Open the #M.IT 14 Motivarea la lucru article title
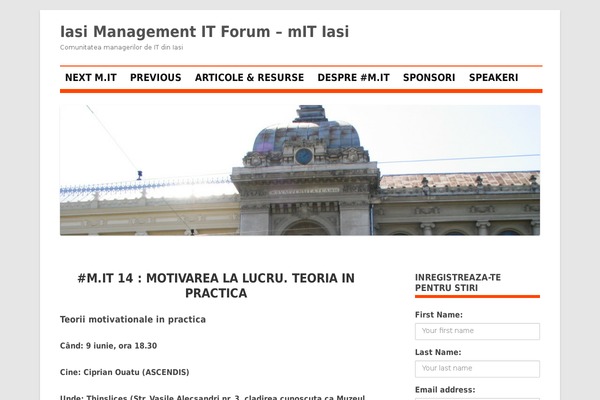The width and height of the screenshot is (600, 400). point(216,286)
